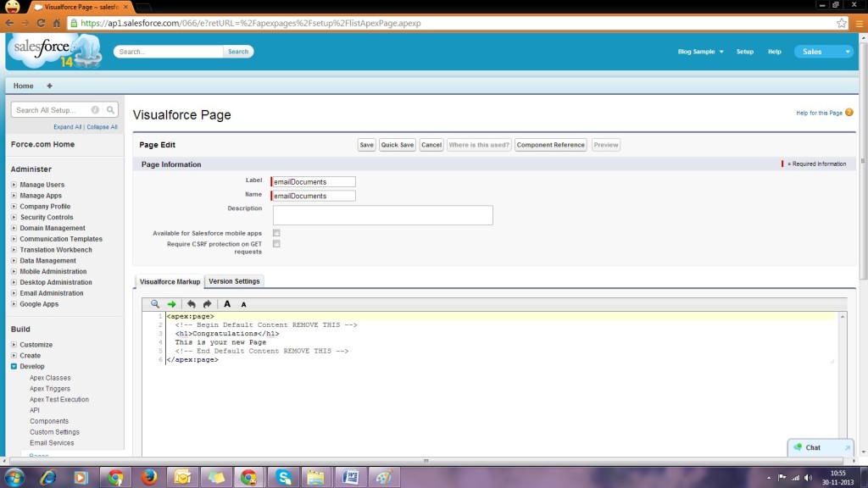Click the Save button
The width and height of the screenshot is (868, 488).
pos(366,145)
